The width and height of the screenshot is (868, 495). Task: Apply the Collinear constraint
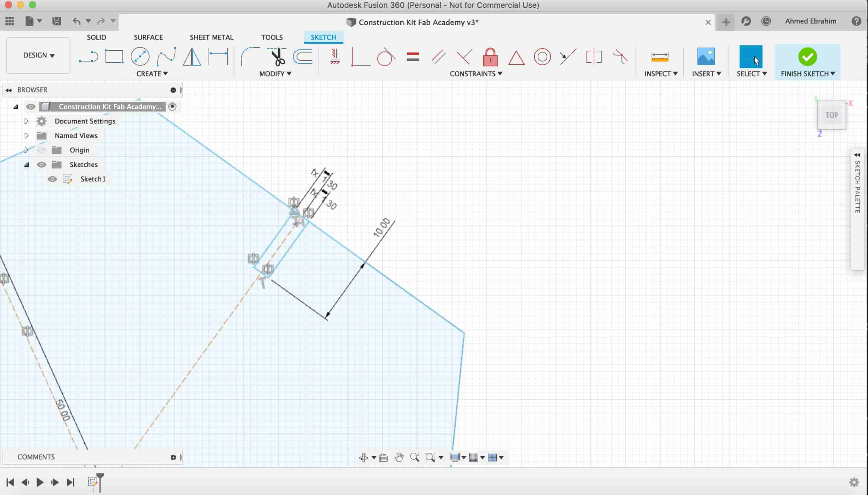click(x=568, y=56)
